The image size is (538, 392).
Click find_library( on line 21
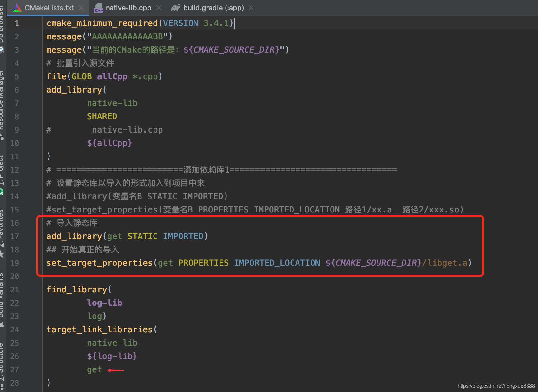click(x=79, y=290)
